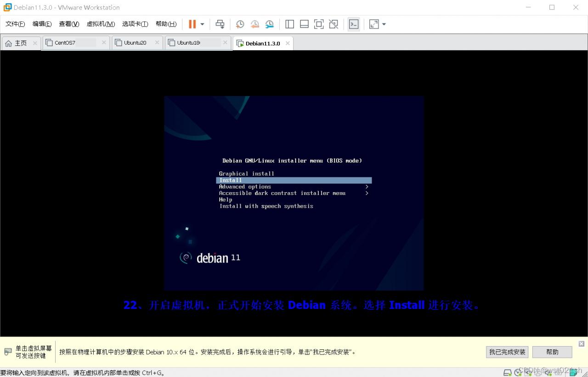This screenshot has width=588, height=377.
Task: Revert the virtual machine to its last snapshot
Action: tap(254, 24)
